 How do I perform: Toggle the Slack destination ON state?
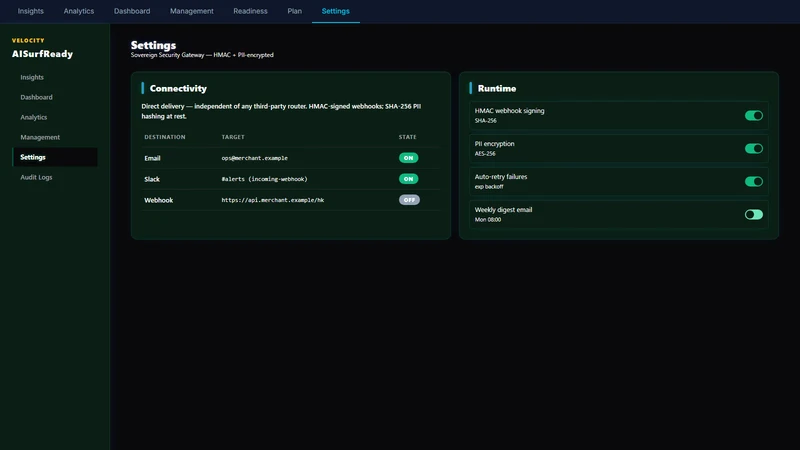pyautogui.click(x=408, y=179)
